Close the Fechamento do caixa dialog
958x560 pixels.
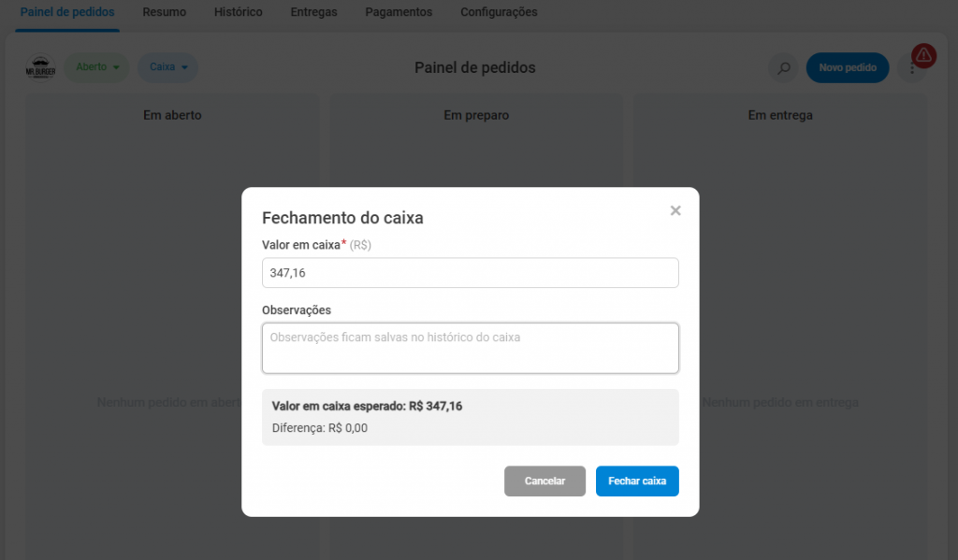point(675,211)
